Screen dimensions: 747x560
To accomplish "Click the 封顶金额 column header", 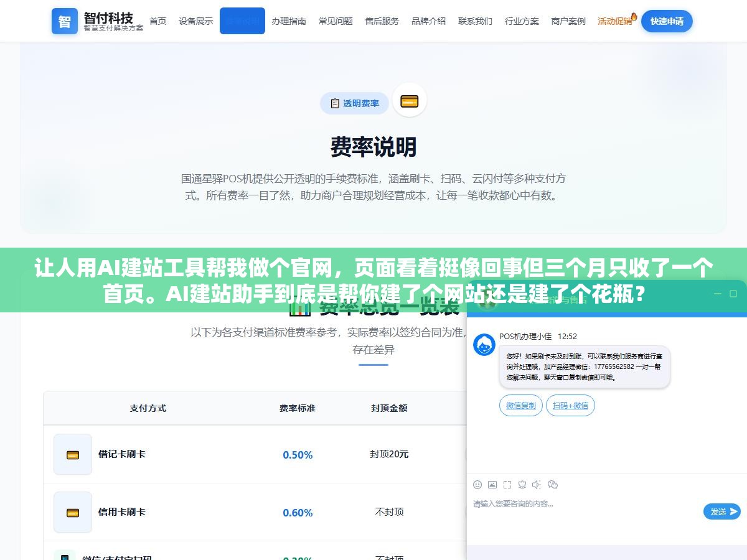I will coord(389,408).
